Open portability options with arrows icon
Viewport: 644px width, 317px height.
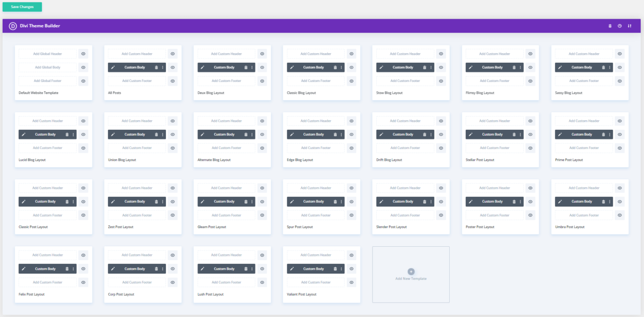pos(630,25)
